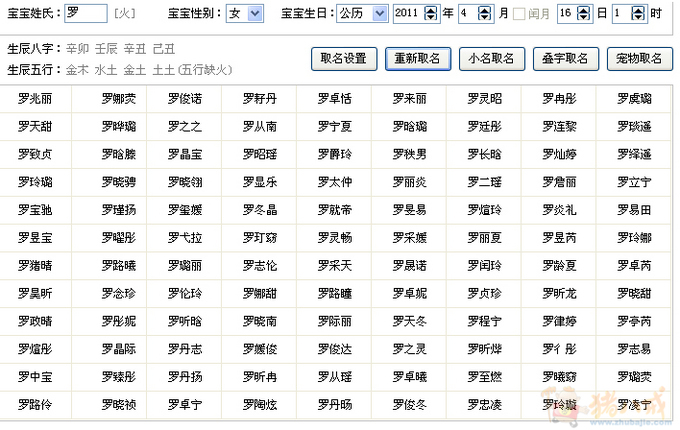Increase the birth month with the up arrow
This screenshot has height=430, width=680.
pyautogui.click(x=484, y=10)
